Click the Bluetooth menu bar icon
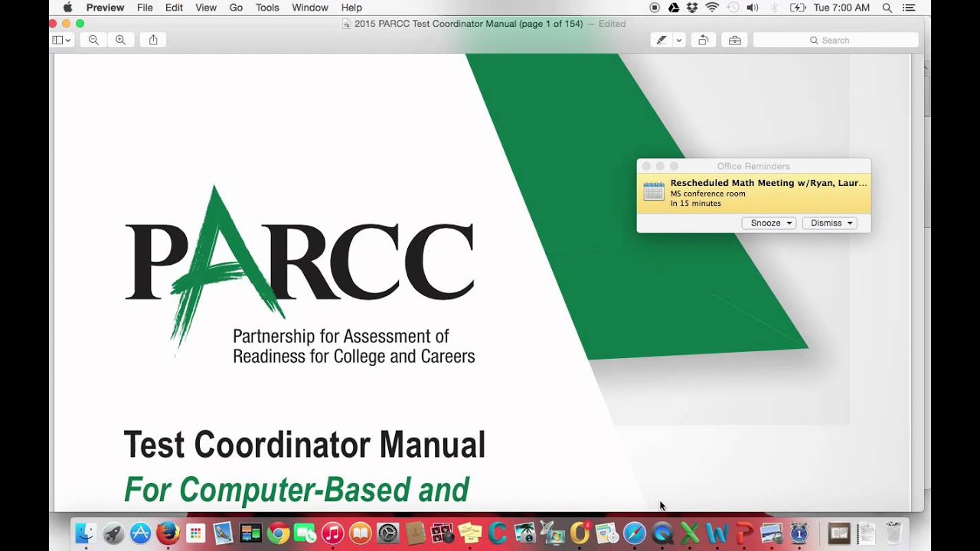The height and width of the screenshot is (551, 980). [x=774, y=8]
